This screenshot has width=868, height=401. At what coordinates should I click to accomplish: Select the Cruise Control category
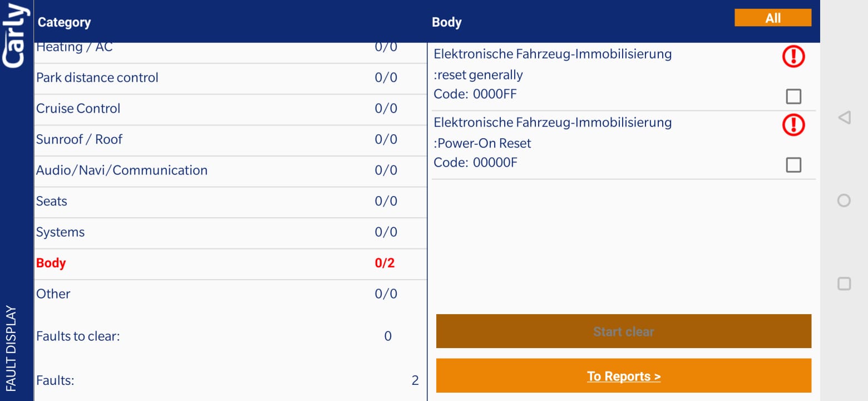coord(230,109)
